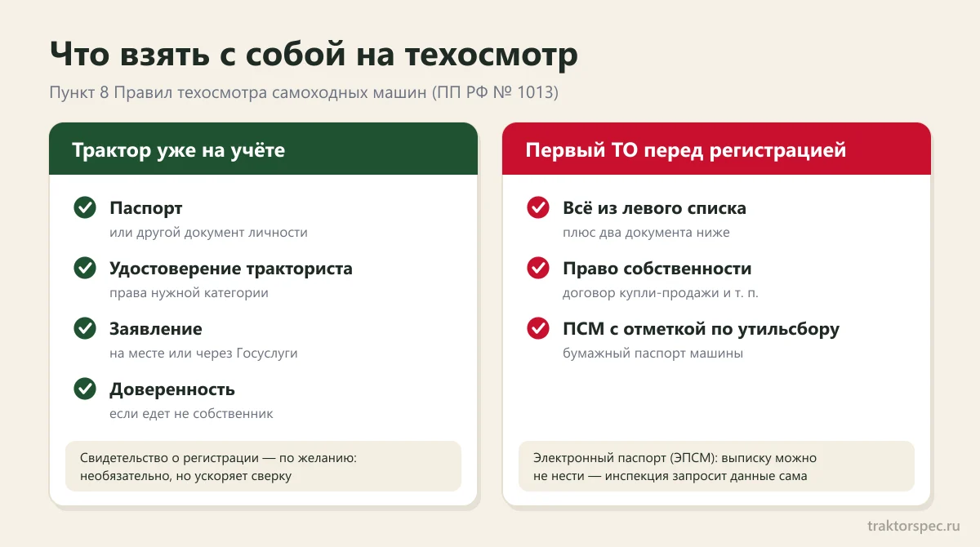Select the red header Первый ТО перед регистрацией
The height and width of the screenshot is (547, 980).
[x=716, y=149]
